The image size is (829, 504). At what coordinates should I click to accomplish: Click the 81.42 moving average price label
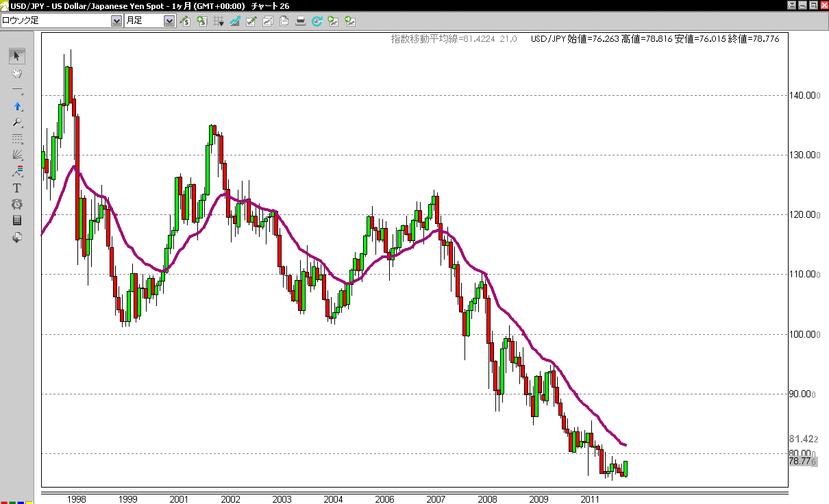tap(803, 439)
